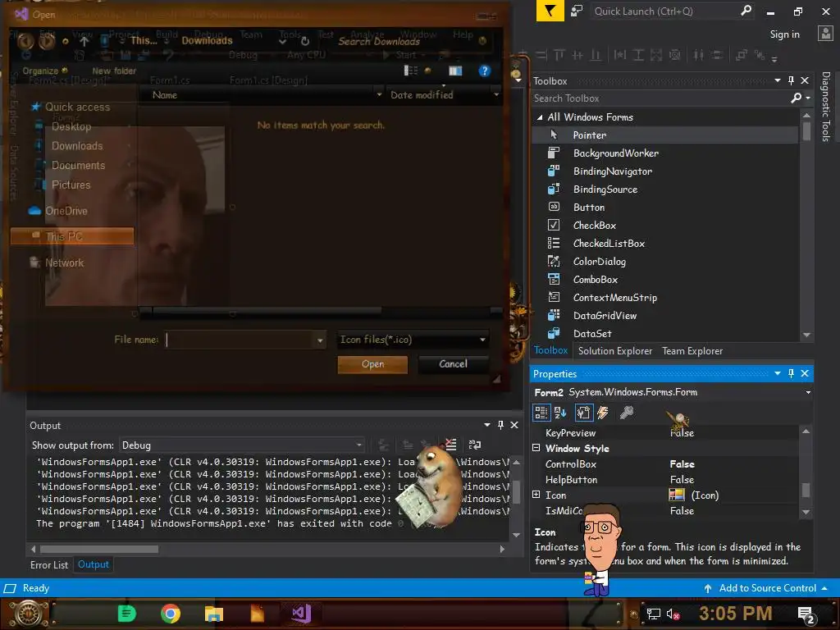Refresh the Downloads folder listing
This screenshot has height=630, width=840.
click(305, 41)
